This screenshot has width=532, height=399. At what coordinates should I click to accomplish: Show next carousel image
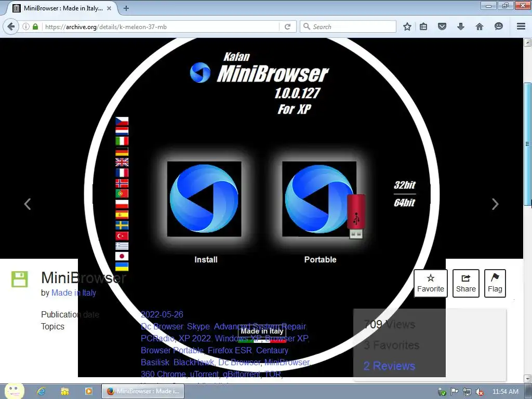point(495,204)
